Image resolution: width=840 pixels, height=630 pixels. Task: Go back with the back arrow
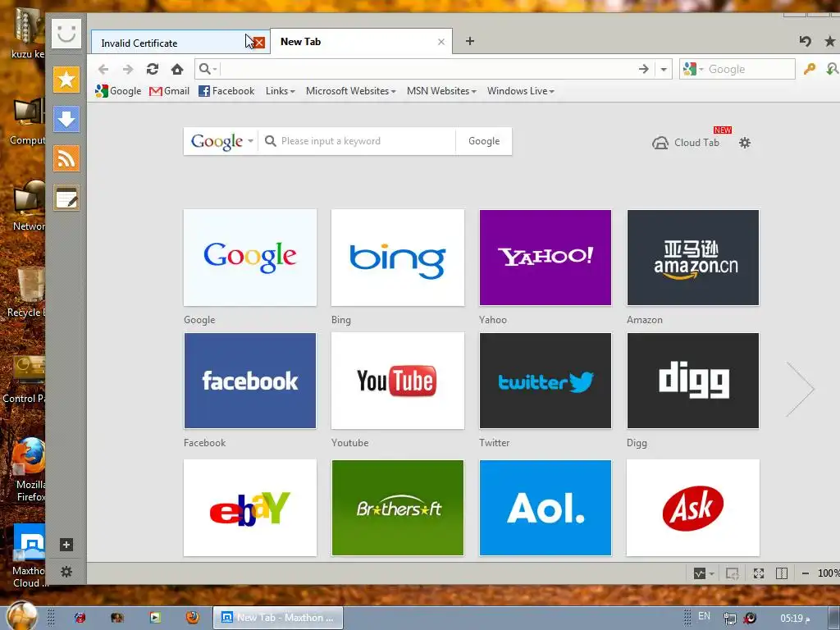pyautogui.click(x=103, y=69)
